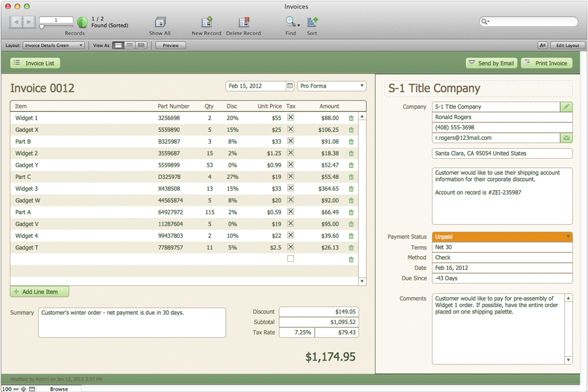588x392 pixels.
Task: Delete the Widget 1 line item trash icon
Action: 351,118
